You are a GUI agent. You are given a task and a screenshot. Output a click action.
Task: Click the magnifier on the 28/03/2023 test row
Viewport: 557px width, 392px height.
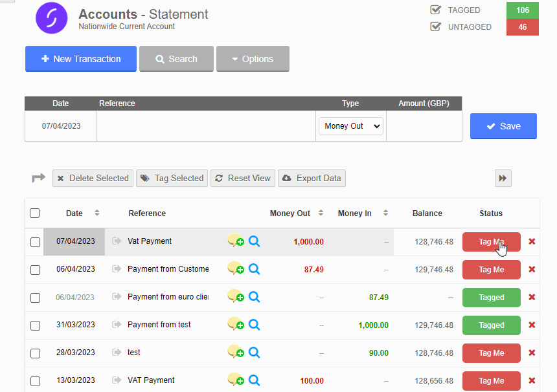pyautogui.click(x=255, y=353)
